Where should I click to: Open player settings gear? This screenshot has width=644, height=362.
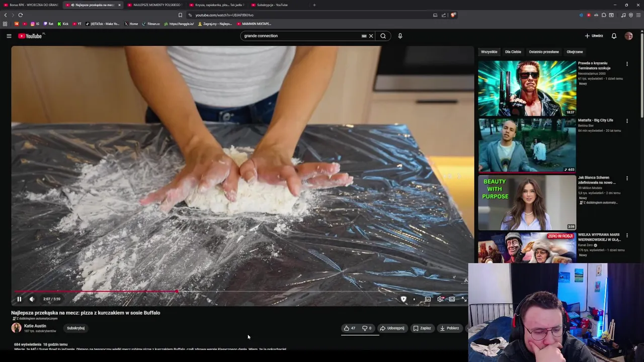[440, 299]
